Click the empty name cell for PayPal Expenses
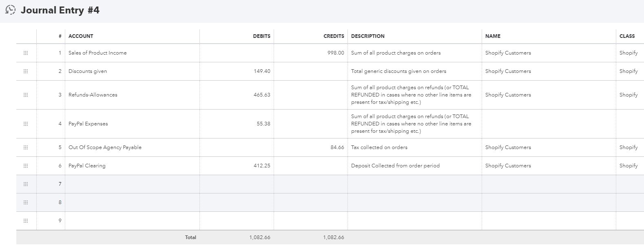Viewport: 644px width, 246px height. (x=549, y=124)
